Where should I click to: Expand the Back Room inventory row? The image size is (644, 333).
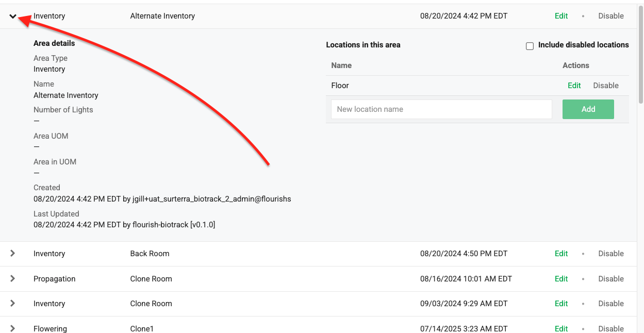13,253
